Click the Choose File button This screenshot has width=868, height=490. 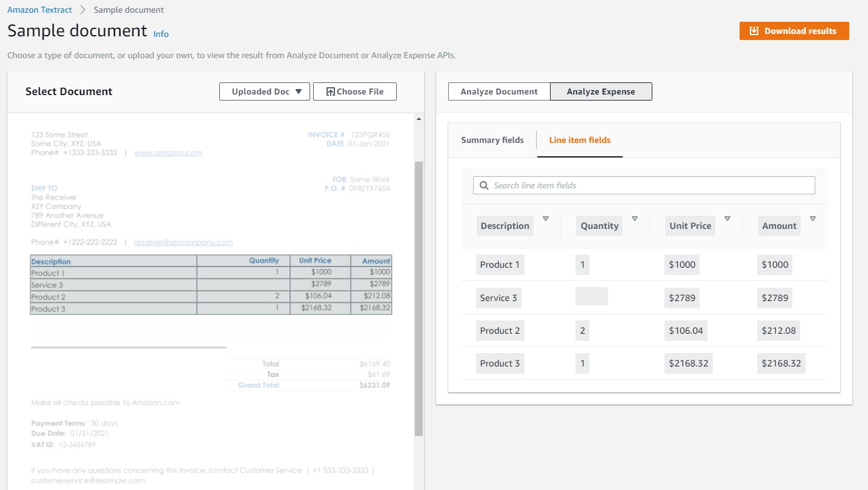click(355, 91)
